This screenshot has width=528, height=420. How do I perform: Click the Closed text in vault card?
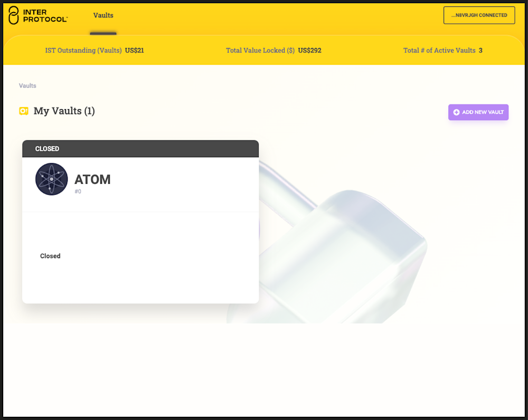50,256
